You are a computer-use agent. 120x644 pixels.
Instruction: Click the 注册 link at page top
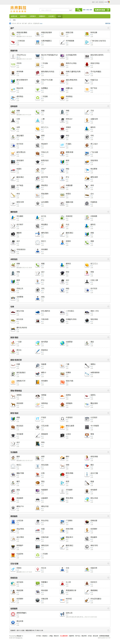pos(97,2)
